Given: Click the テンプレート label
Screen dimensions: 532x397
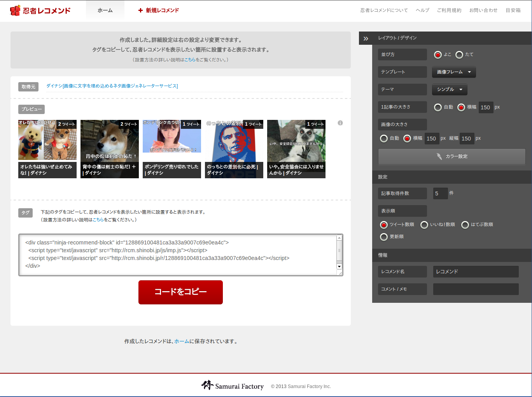Looking at the screenshot, I should (x=402, y=72).
